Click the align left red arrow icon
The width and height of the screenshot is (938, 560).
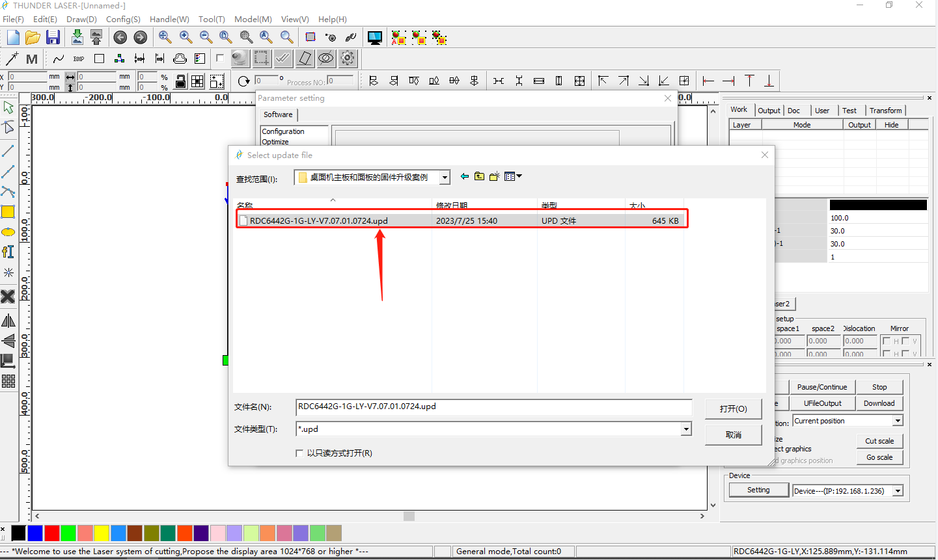708,81
